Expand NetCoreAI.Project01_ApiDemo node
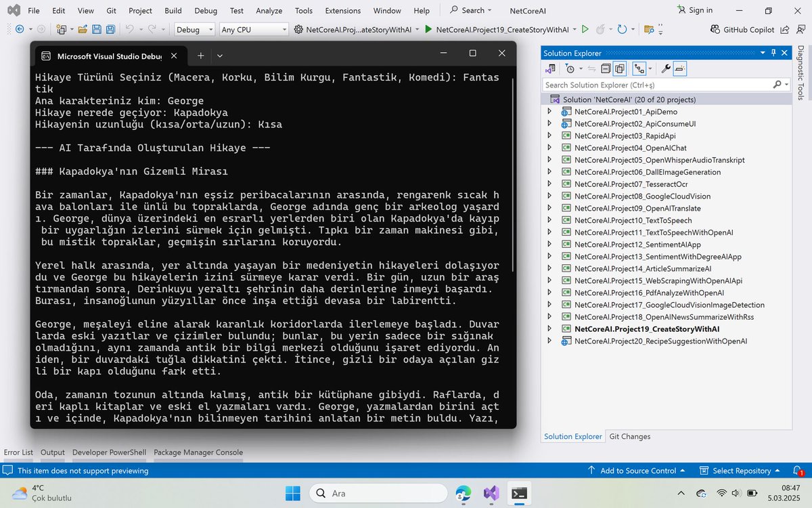 tap(549, 112)
